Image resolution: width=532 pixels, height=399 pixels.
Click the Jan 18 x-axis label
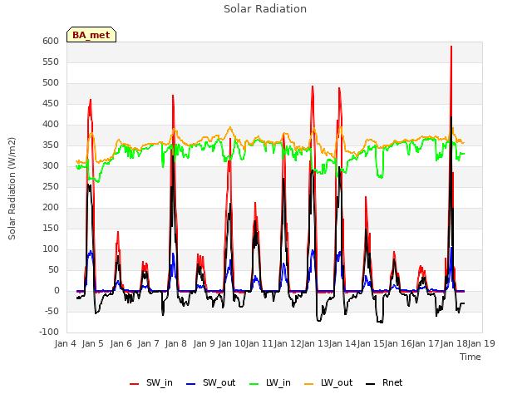pos(454,343)
